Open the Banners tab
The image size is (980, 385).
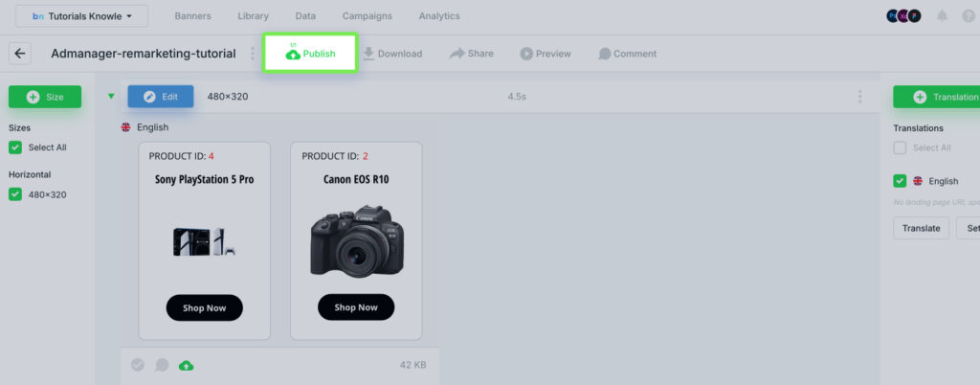pyautogui.click(x=192, y=16)
